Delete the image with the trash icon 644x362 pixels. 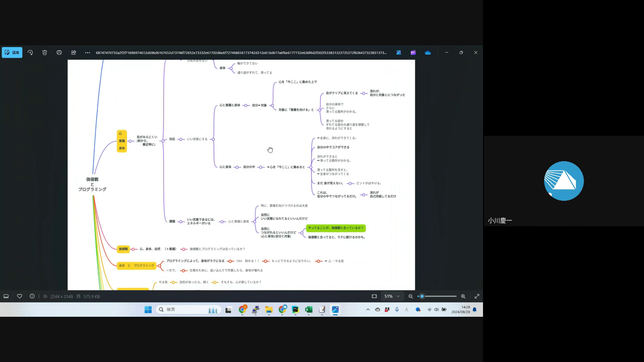45,53
